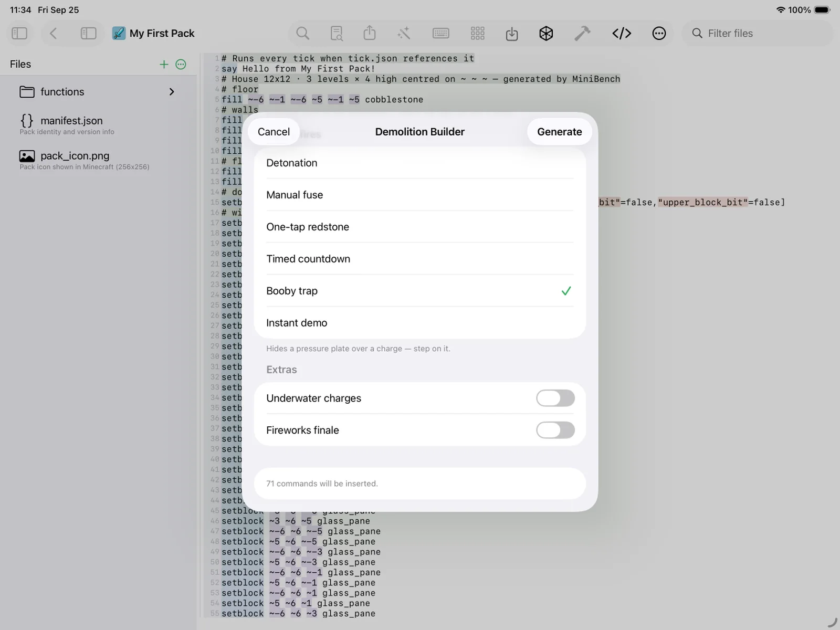Open the search magnifier in the toolbar
This screenshot has height=630, width=840.
click(x=303, y=34)
